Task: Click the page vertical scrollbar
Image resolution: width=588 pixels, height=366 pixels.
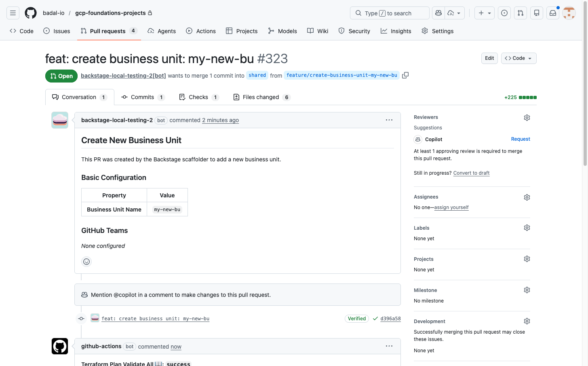Action: 585,83
